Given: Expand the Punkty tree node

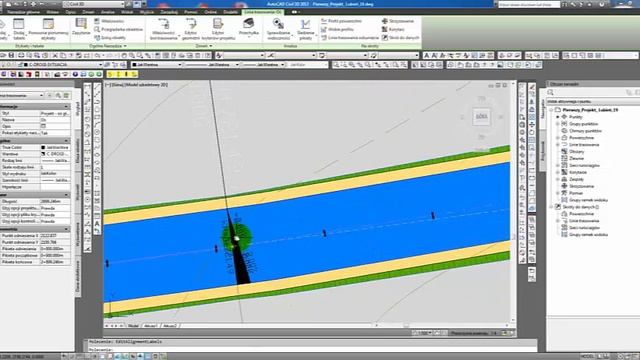Looking at the screenshot, I should pyautogui.click(x=558, y=117).
